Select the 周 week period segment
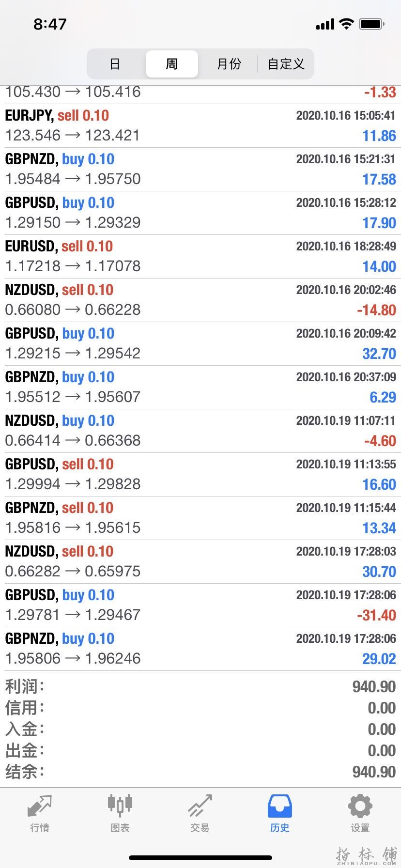 coord(172,64)
